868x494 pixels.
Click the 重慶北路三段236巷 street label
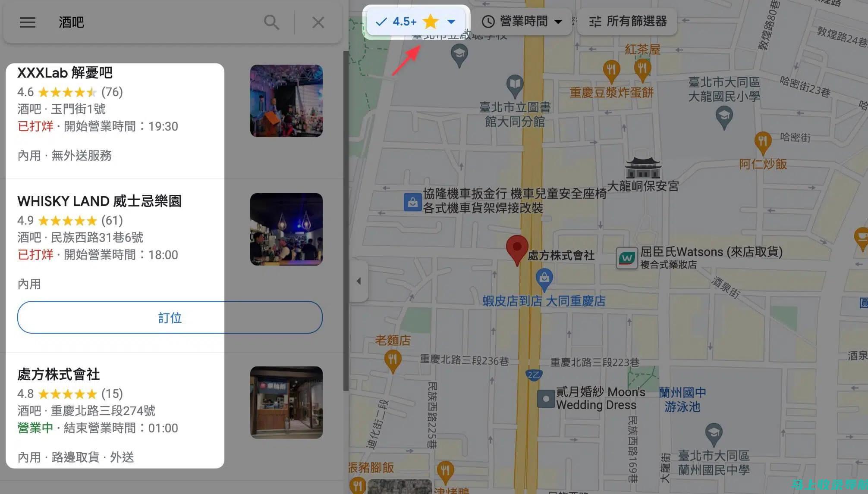click(x=464, y=360)
